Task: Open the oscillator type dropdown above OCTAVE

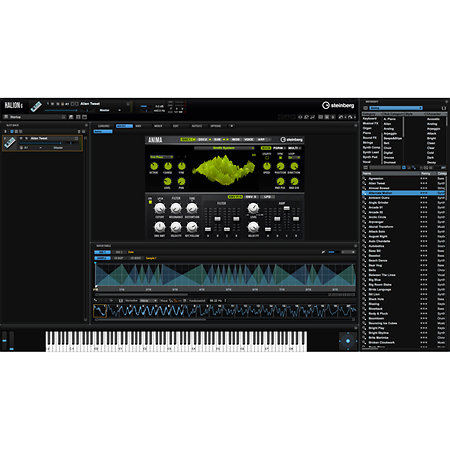Action: click(x=161, y=157)
